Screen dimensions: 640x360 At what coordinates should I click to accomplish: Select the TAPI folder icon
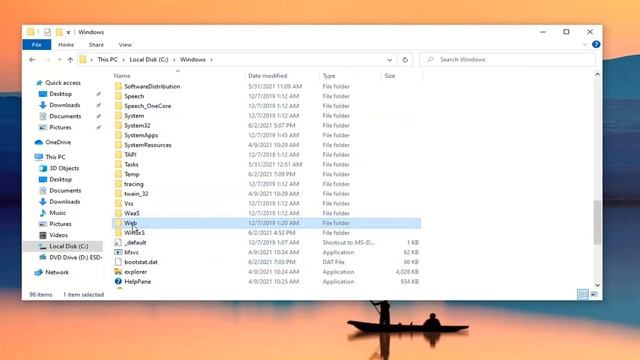(x=118, y=155)
